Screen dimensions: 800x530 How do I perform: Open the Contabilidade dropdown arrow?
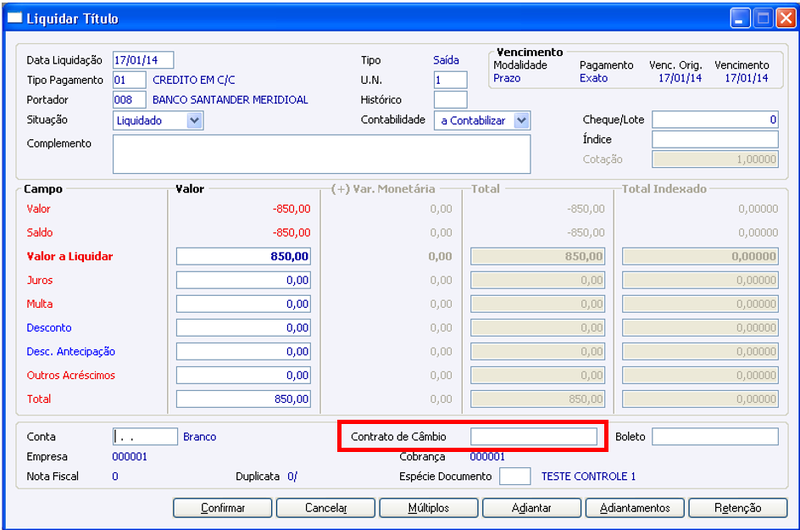(x=521, y=121)
